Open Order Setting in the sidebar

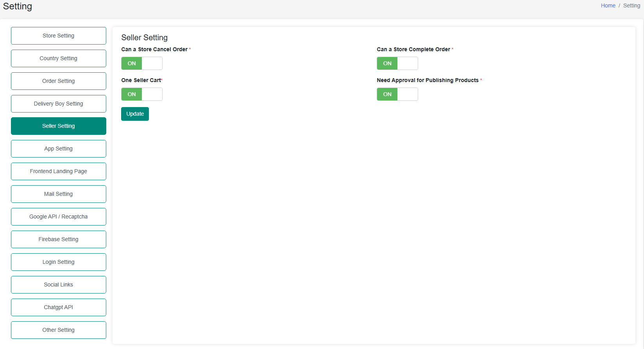59,81
